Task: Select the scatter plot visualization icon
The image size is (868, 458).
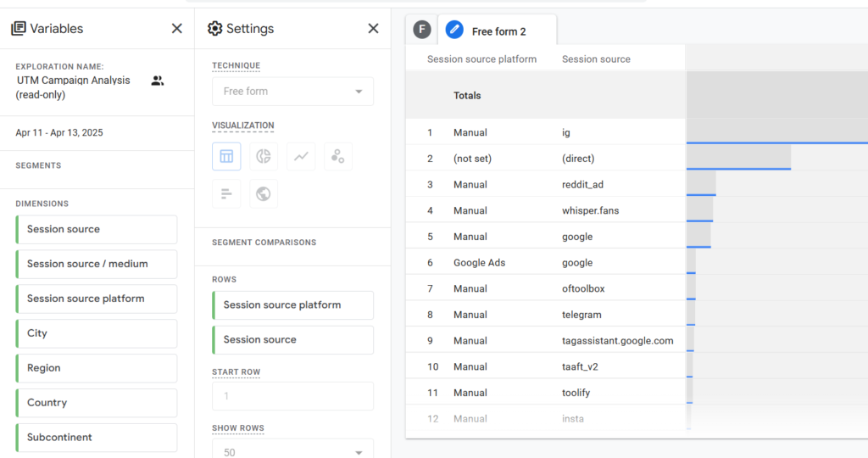Action: (x=337, y=156)
